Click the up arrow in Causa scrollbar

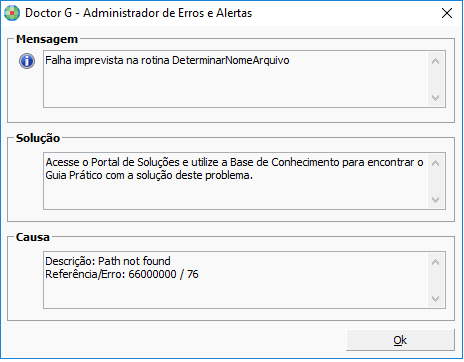pyautogui.click(x=435, y=262)
